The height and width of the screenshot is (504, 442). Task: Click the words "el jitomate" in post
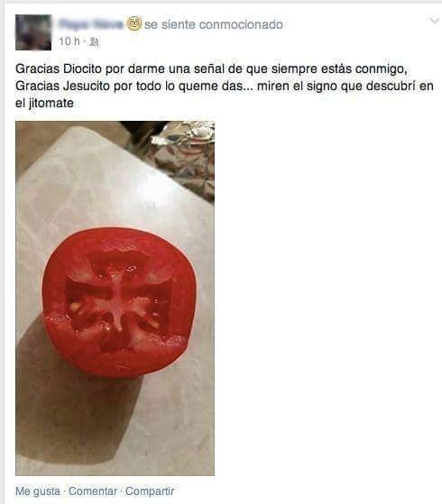(x=44, y=104)
